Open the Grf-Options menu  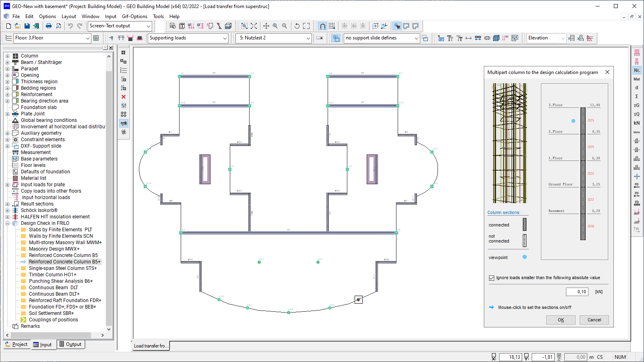point(134,16)
